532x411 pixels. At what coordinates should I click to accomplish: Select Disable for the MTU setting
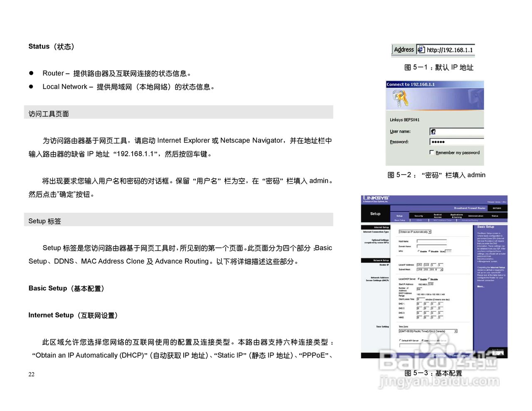click(x=429, y=251)
